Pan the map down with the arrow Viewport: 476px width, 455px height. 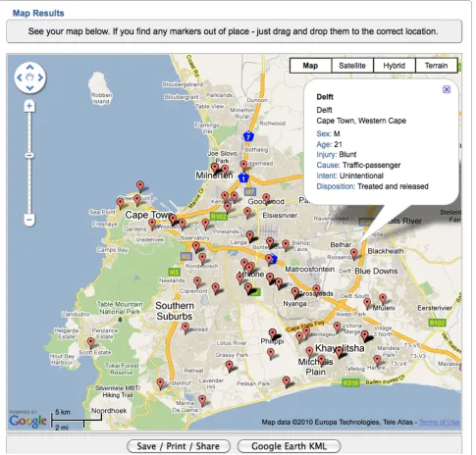click(x=29, y=87)
